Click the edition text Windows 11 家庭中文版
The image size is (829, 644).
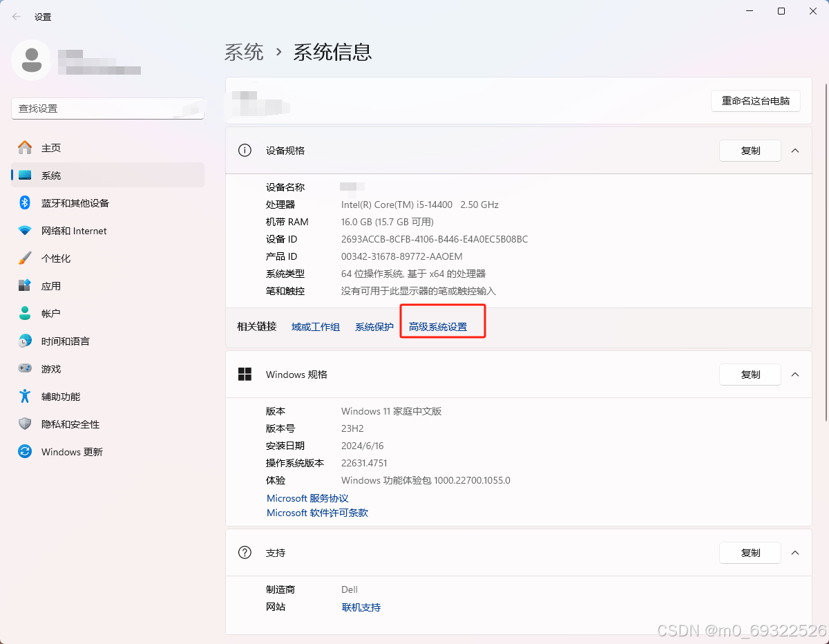click(x=391, y=411)
